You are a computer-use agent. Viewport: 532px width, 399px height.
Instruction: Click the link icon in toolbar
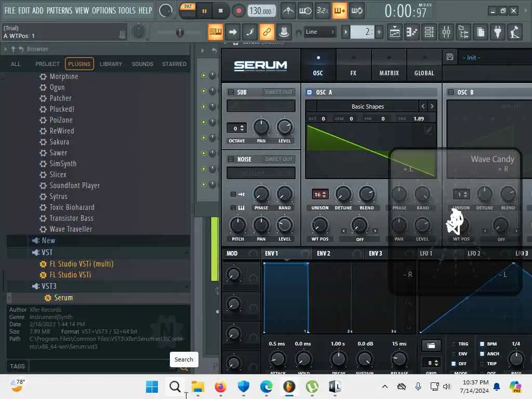(x=267, y=32)
